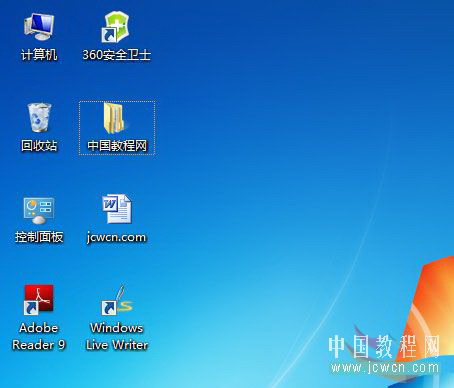Image resolution: width=454 pixels, height=388 pixels.
Task: Click the "Adobe Reader 9" label text
Action: click(39, 336)
